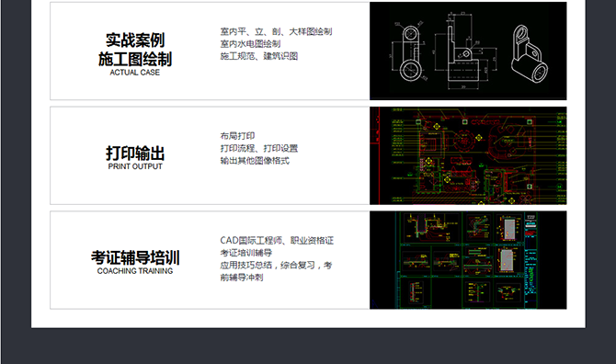Click the front view drawing of the part
Screen dimensions: 616x364
point(409,51)
